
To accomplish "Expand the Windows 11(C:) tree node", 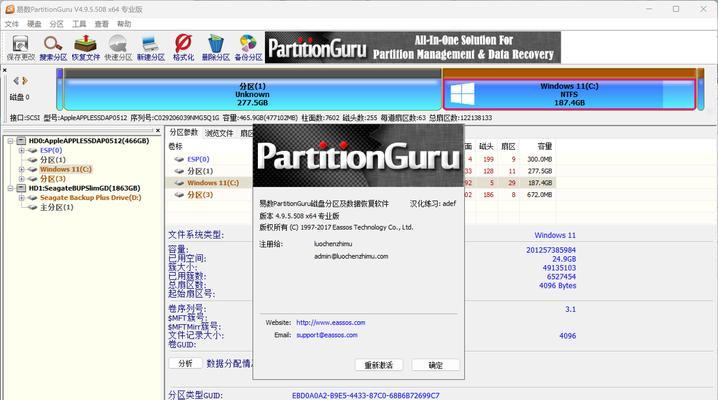I will 22,169.
